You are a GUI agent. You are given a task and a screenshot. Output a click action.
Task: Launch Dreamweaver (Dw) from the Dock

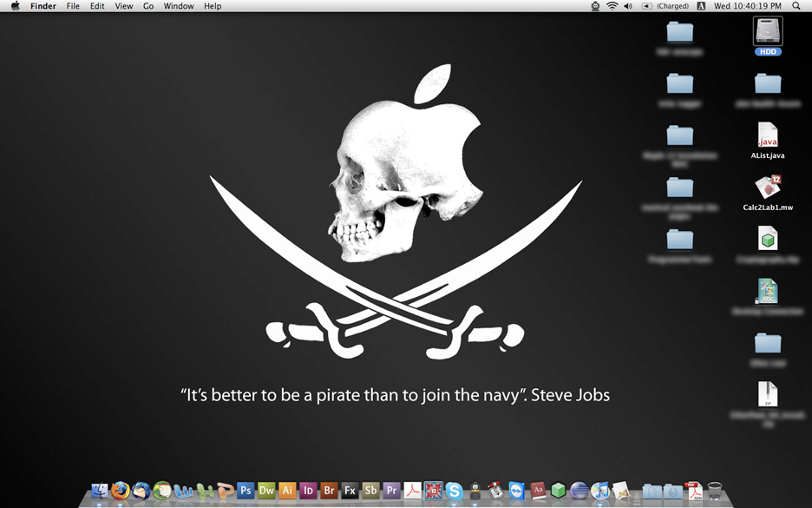tap(266, 491)
